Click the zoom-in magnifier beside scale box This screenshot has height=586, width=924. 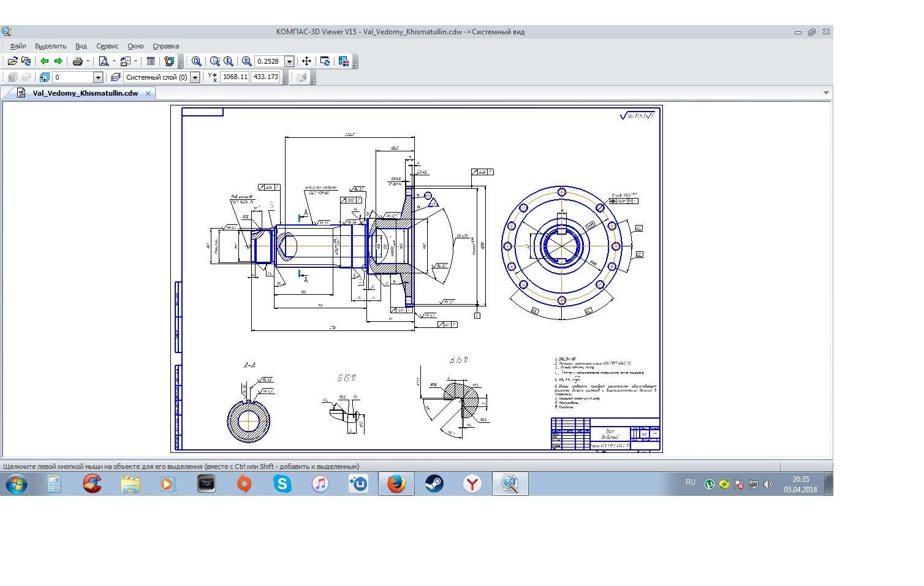click(x=246, y=61)
